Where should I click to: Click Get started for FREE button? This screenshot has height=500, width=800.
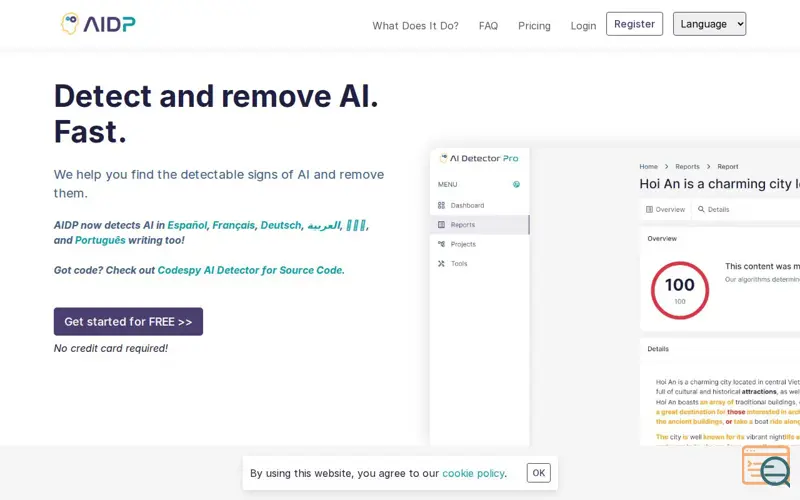click(128, 321)
